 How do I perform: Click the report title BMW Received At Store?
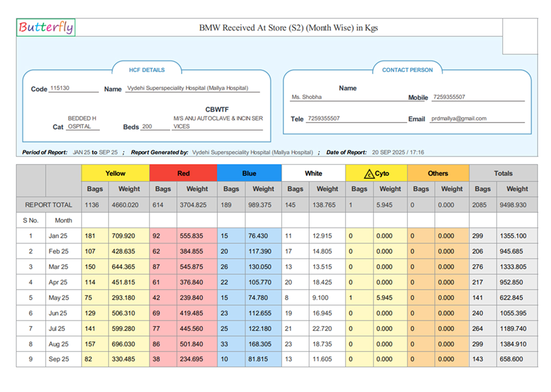pos(288,28)
